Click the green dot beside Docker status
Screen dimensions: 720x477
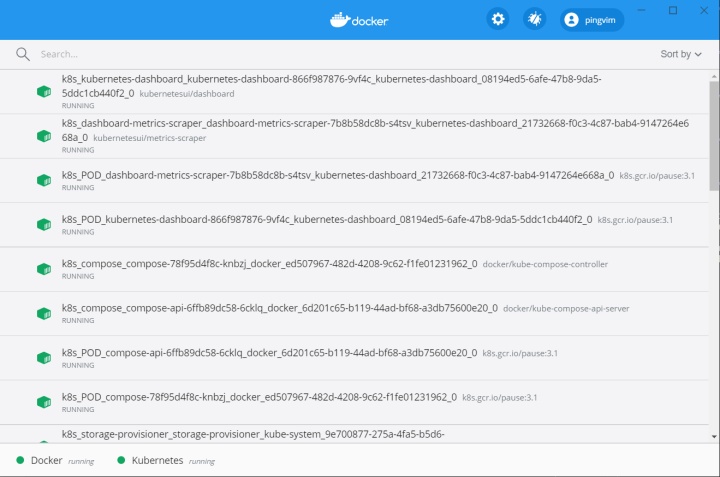[x=20, y=460]
